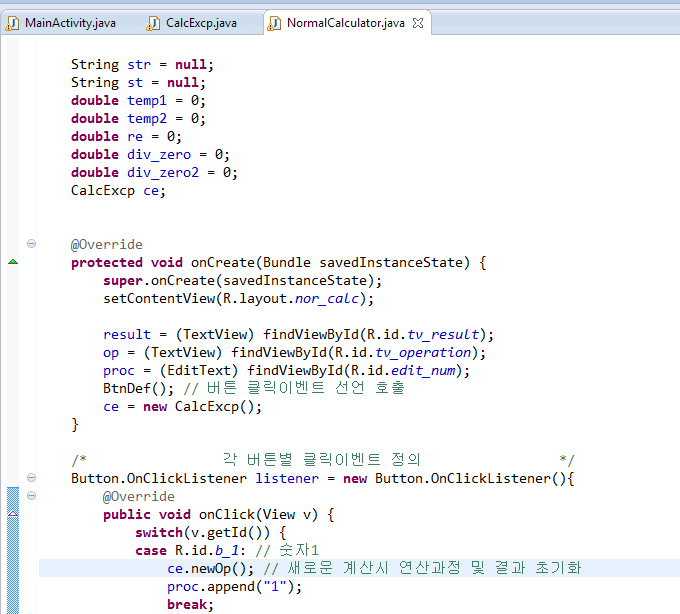The width and height of the screenshot is (680, 614).
Task: Click the @Override annotation above onClick
Action: click(x=139, y=496)
